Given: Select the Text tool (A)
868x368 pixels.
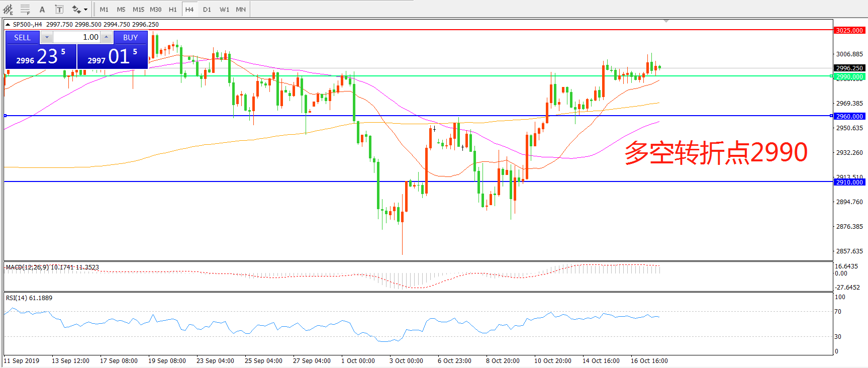Looking at the screenshot, I should [42, 10].
